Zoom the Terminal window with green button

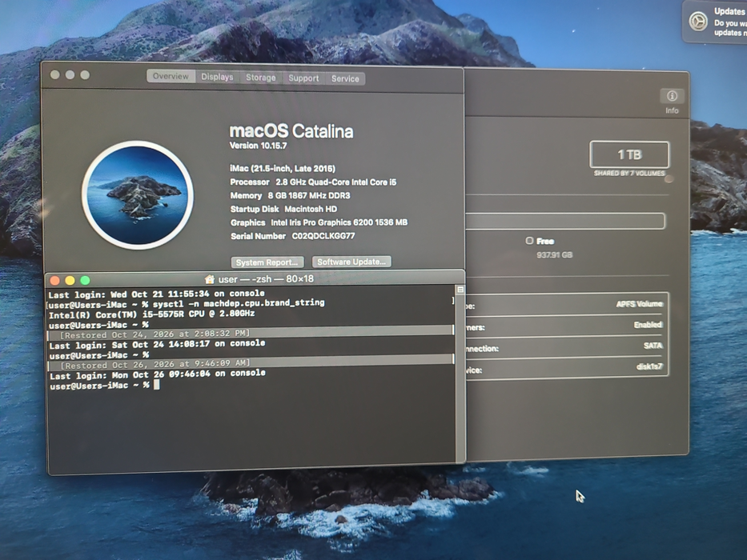86,281
